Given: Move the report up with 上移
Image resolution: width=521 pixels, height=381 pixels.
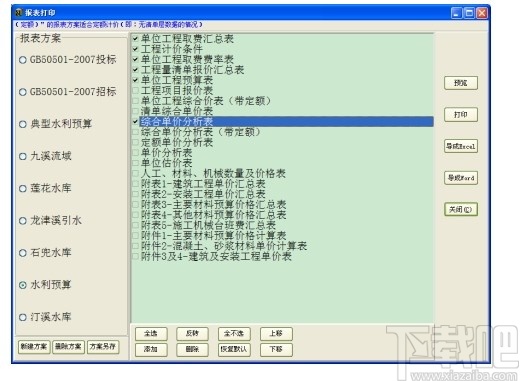Looking at the screenshot, I should pyautogui.click(x=276, y=333).
